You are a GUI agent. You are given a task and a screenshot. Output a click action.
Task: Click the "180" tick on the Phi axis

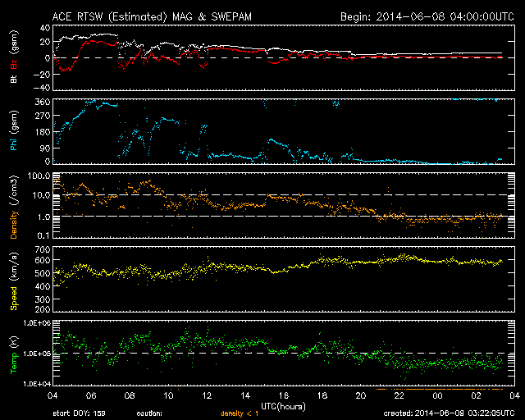43,132
